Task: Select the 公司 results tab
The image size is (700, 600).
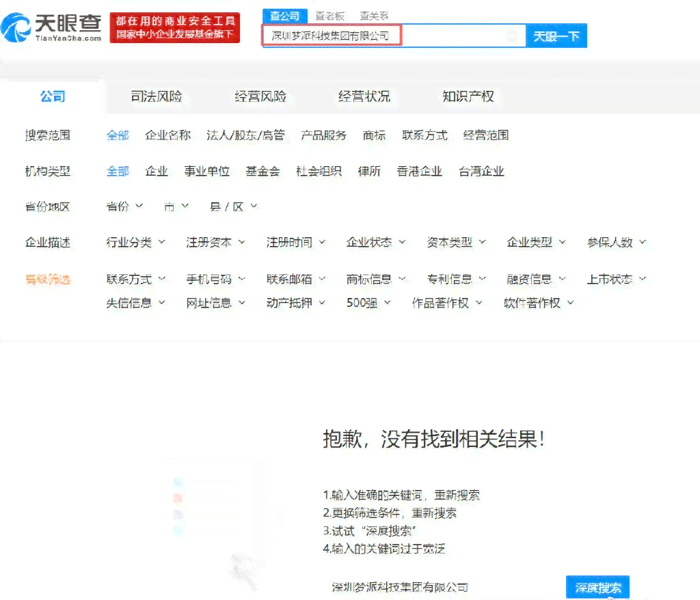Action: click(53, 96)
